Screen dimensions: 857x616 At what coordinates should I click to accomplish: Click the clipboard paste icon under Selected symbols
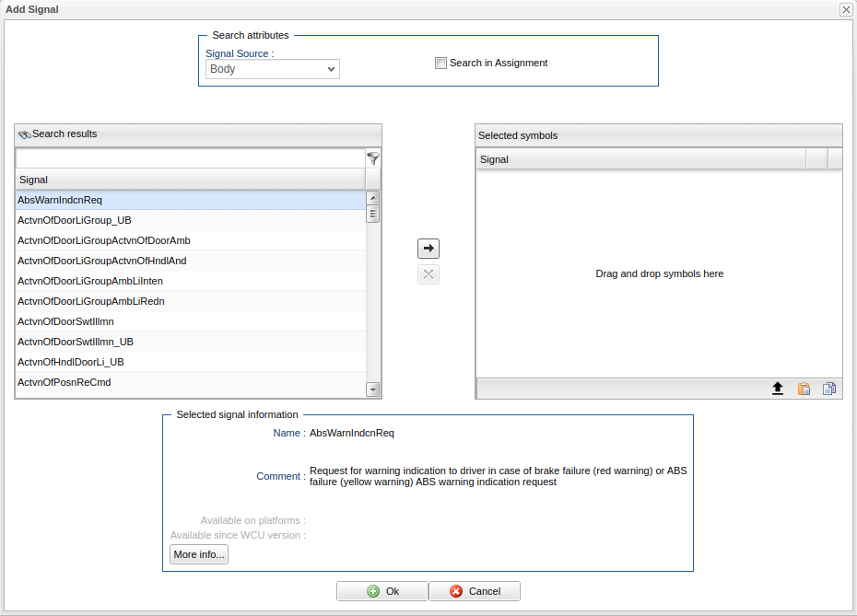tap(804, 389)
